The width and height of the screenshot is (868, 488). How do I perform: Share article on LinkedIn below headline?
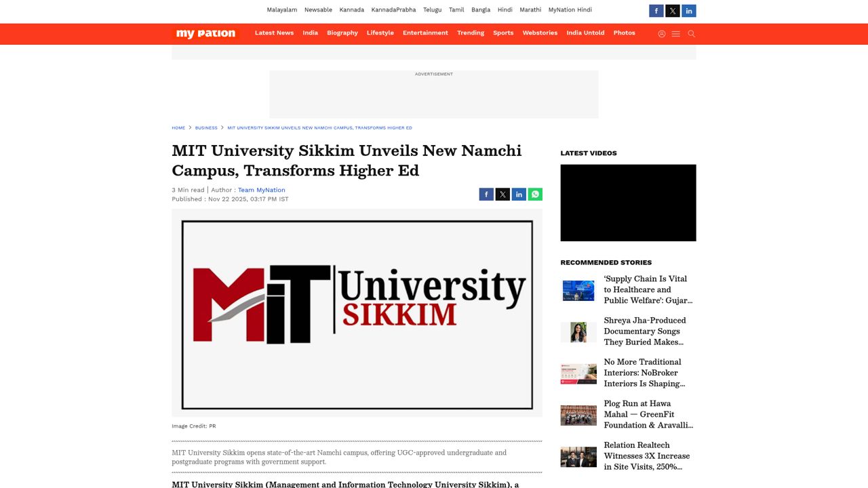coord(519,195)
